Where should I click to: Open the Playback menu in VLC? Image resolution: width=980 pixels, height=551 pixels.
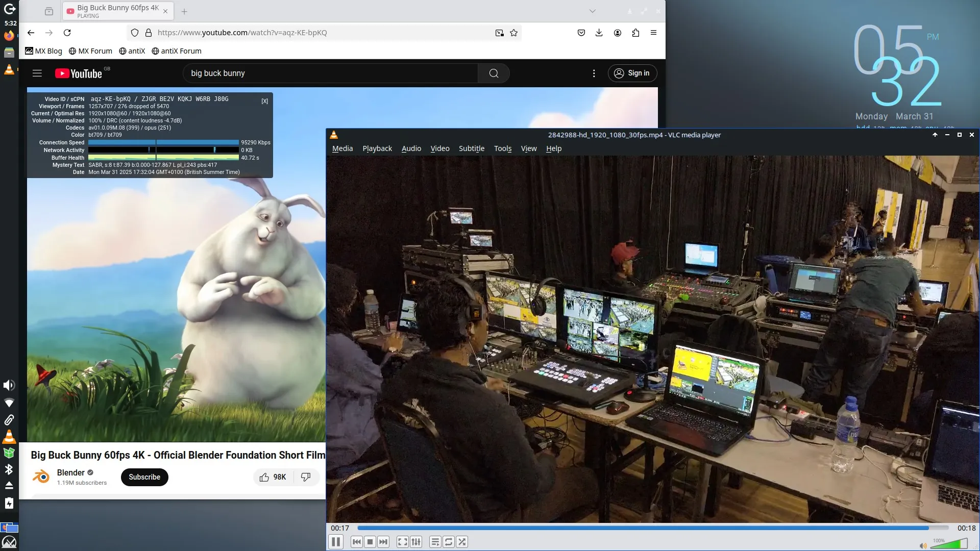coord(377,148)
